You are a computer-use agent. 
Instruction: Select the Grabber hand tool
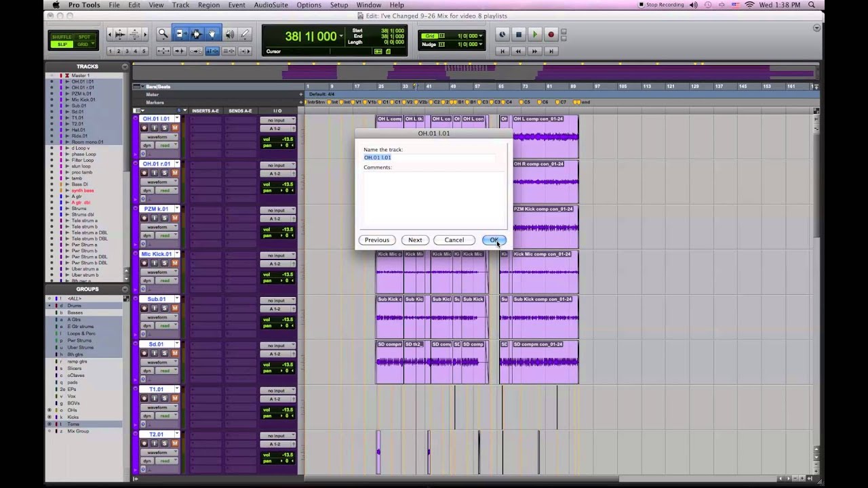coord(212,34)
